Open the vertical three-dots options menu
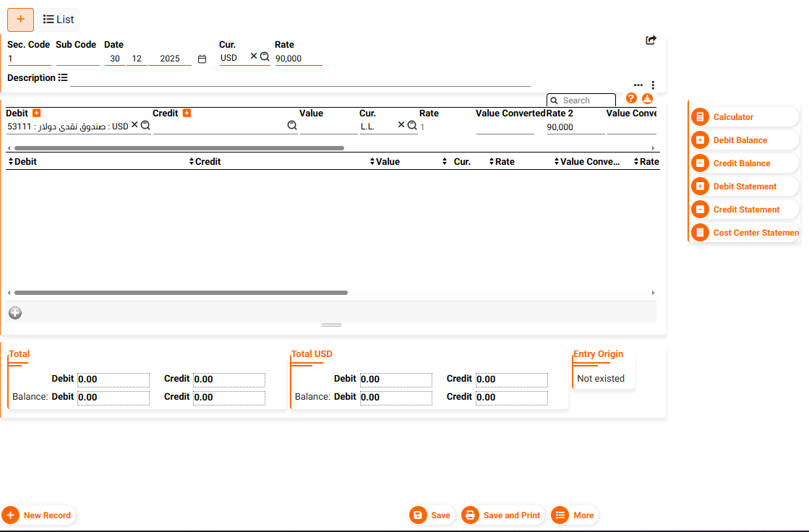809x532 pixels. (653, 85)
